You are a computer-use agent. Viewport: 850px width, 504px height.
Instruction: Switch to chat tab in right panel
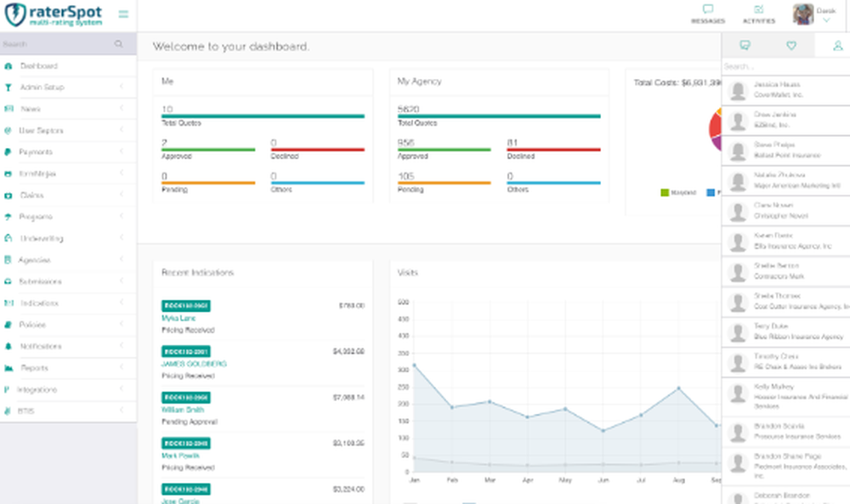tap(745, 45)
